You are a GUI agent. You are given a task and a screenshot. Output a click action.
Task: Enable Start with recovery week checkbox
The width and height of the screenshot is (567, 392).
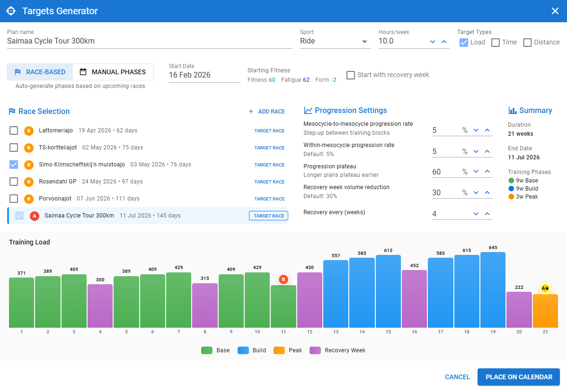(351, 75)
